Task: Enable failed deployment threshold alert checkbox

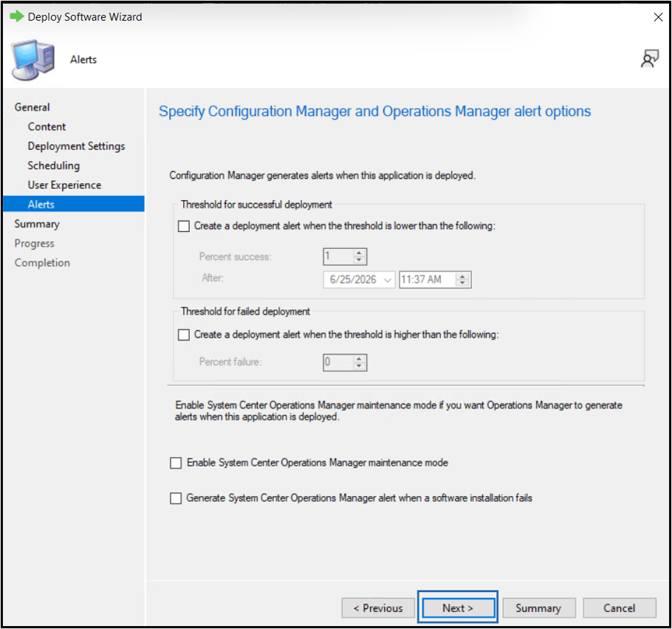Action: pyautogui.click(x=184, y=334)
